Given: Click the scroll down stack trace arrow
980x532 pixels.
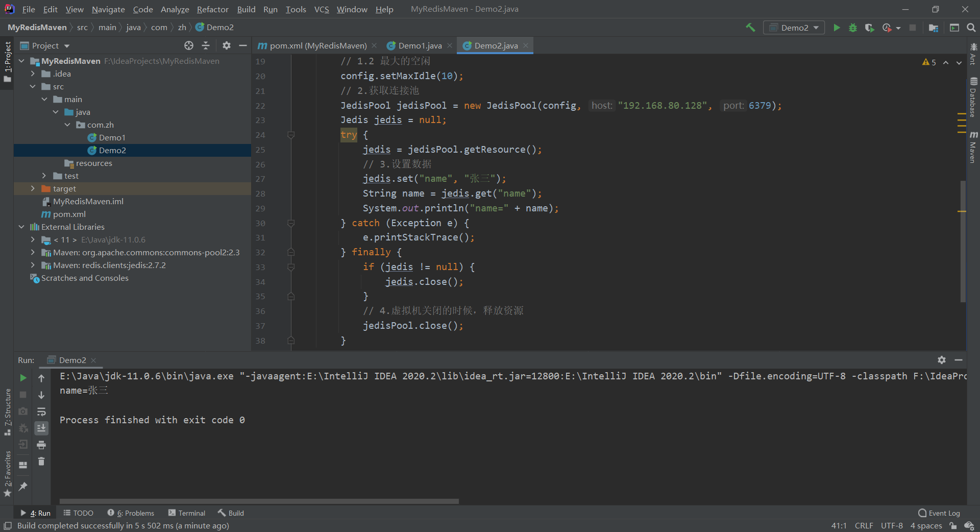Looking at the screenshot, I should point(41,395).
